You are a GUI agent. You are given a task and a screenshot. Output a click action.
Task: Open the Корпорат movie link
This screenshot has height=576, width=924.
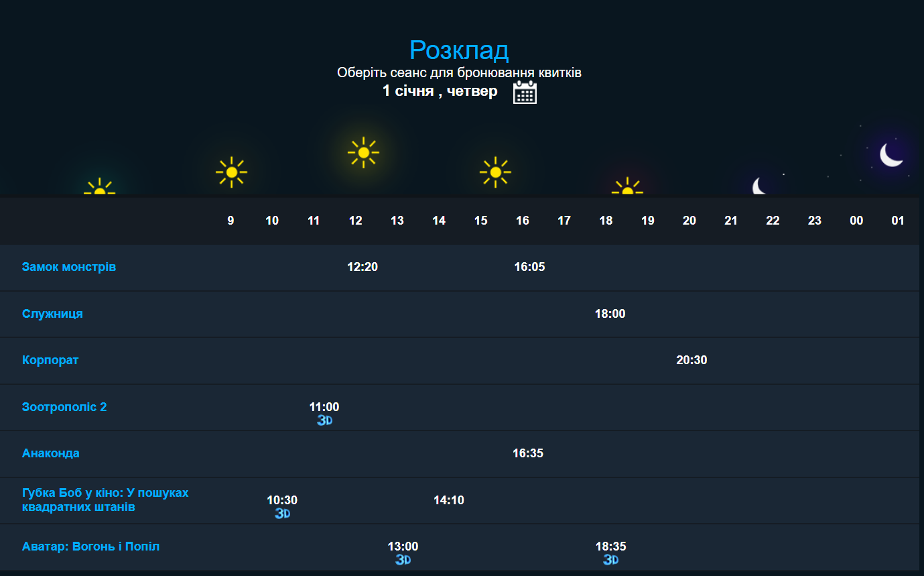[x=50, y=360]
